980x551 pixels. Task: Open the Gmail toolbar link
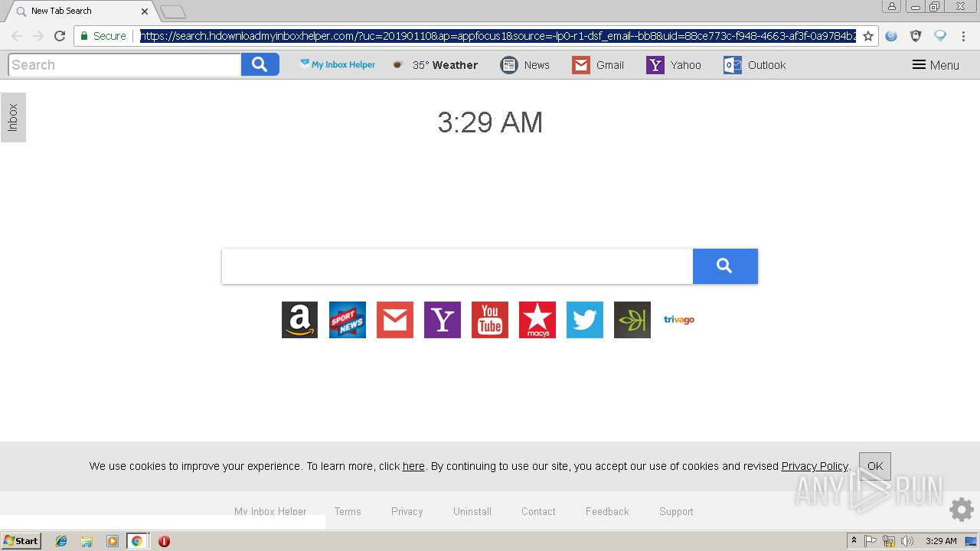tap(598, 65)
